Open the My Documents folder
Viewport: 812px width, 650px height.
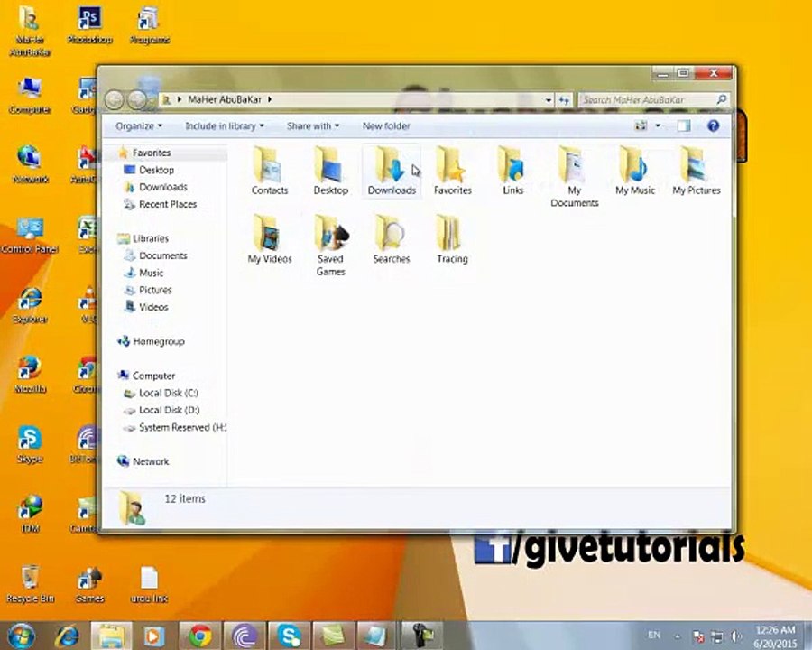(x=575, y=177)
